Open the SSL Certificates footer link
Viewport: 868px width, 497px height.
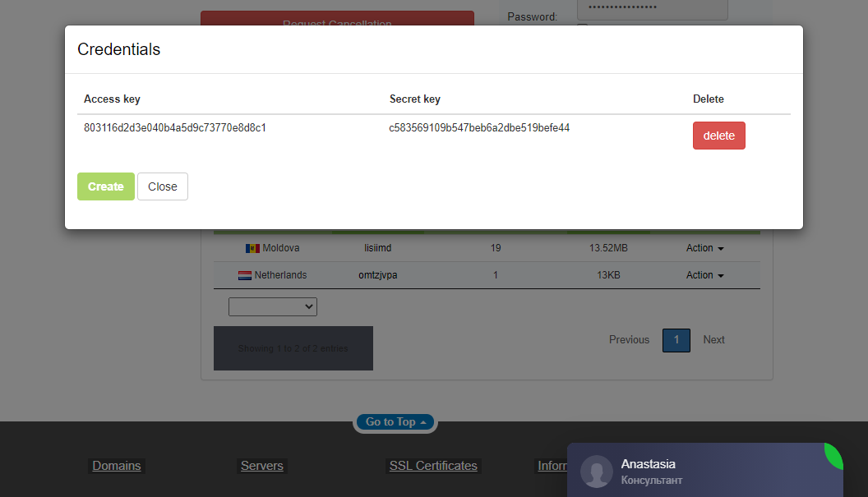tap(433, 466)
